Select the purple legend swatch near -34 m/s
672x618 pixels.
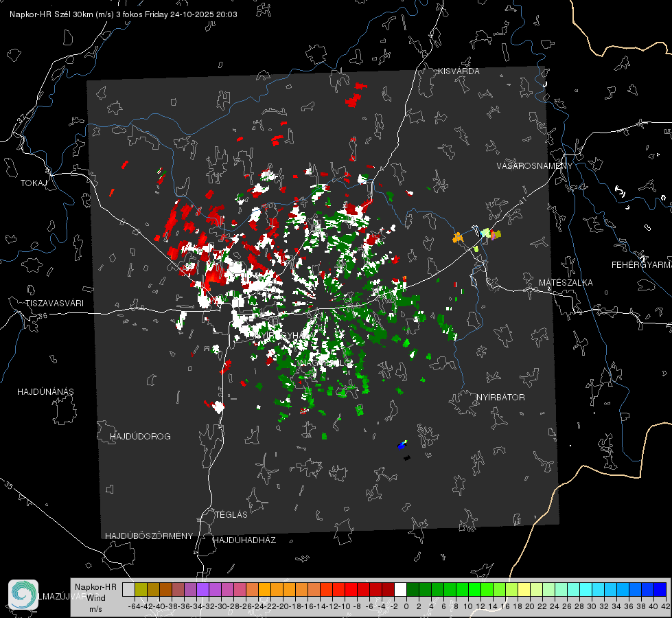click(x=202, y=589)
